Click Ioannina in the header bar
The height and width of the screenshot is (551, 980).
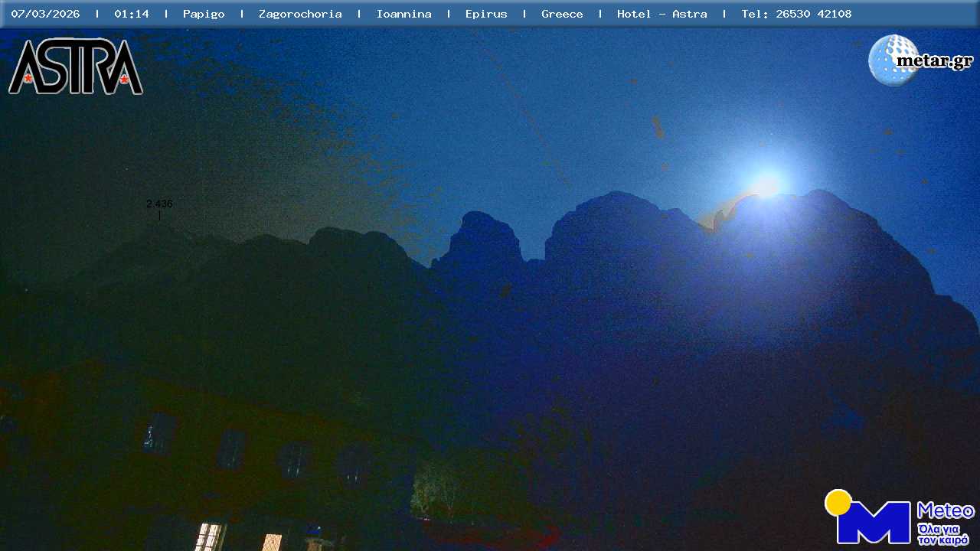(403, 14)
